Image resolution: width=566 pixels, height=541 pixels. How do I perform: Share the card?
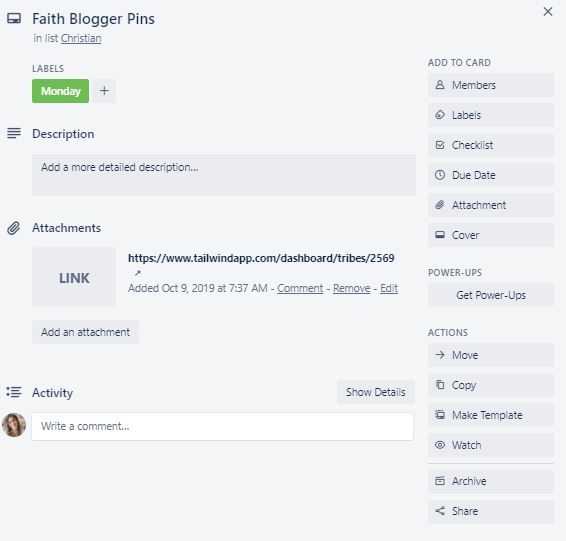pos(491,511)
